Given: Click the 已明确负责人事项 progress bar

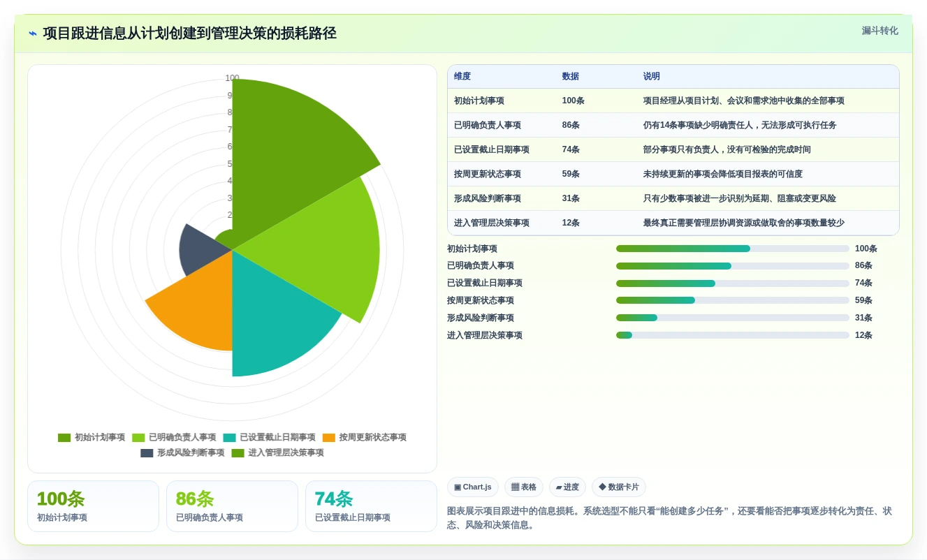Looking at the screenshot, I should pyautogui.click(x=733, y=266).
